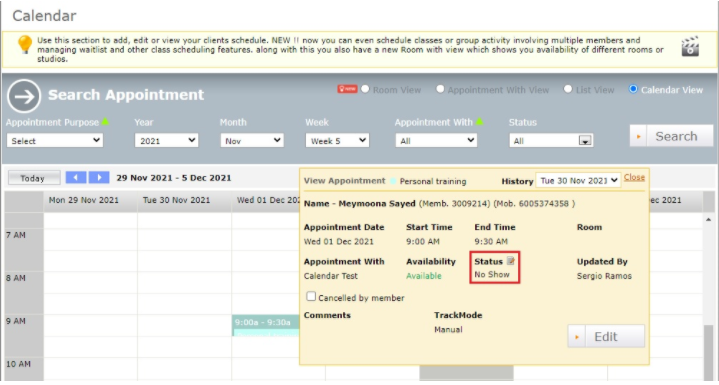Go to previous week arrow

click(x=76, y=177)
